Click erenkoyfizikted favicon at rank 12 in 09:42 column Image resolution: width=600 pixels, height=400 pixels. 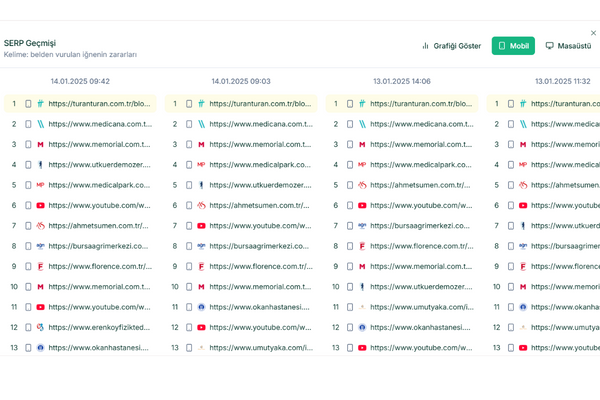point(40,327)
